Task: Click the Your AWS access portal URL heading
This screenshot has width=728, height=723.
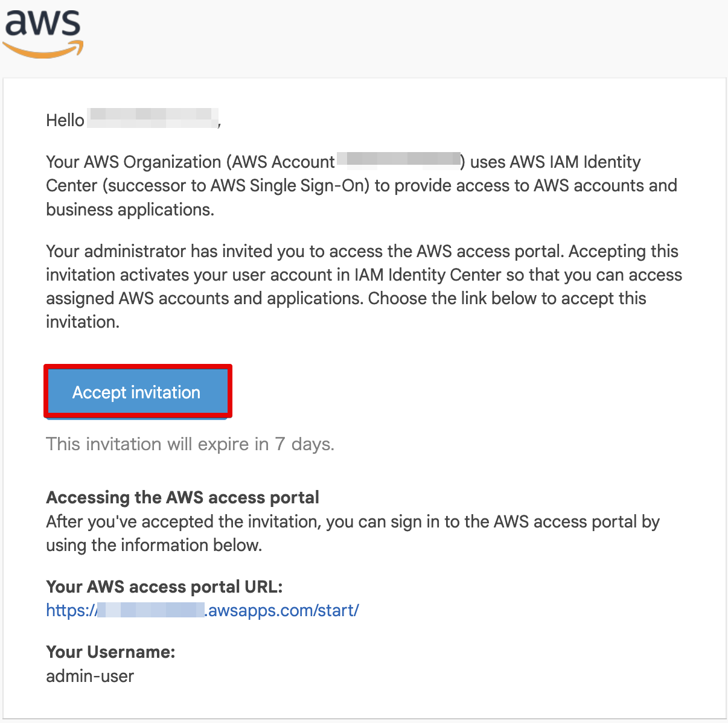Action: point(164,586)
